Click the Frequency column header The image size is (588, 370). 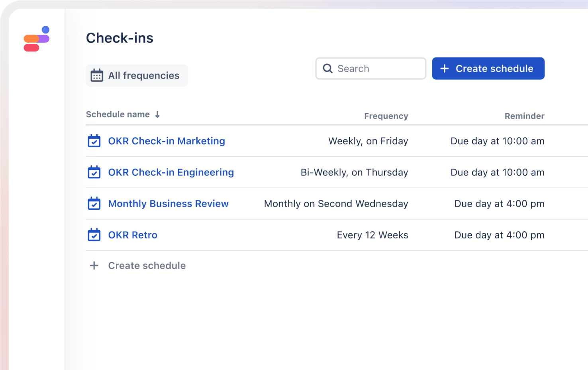(386, 116)
